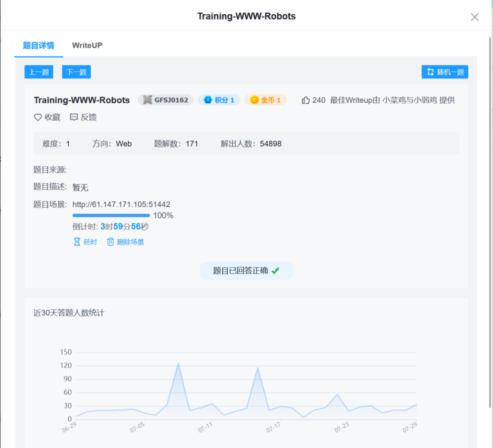493x448 pixels.
Task: Click the feedback chat bubble icon
Action: pos(74,117)
